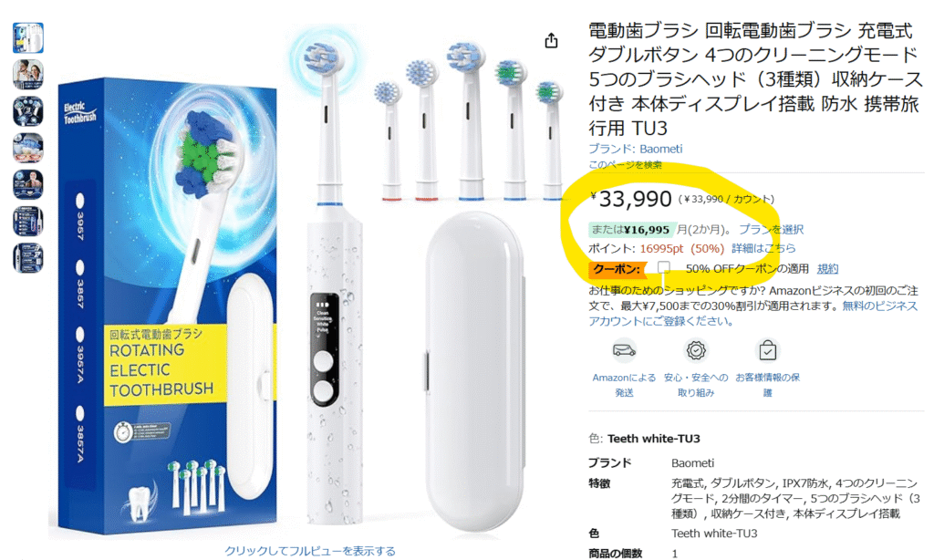Select the first product thumbnail
Image resolution: width=934 pixels, height=560 pixels.
pyautogui.click(x=28, y=37)
